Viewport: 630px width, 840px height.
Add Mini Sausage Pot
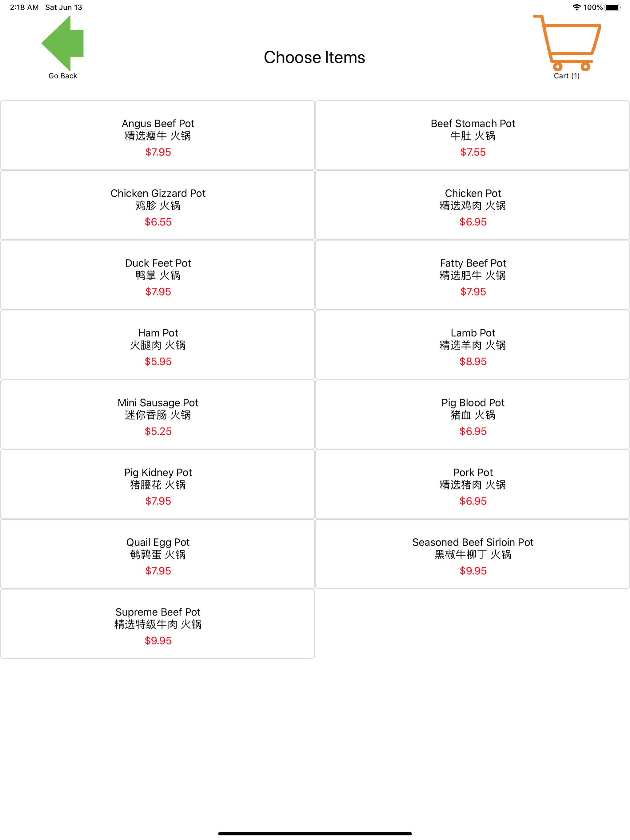point(158,415)
